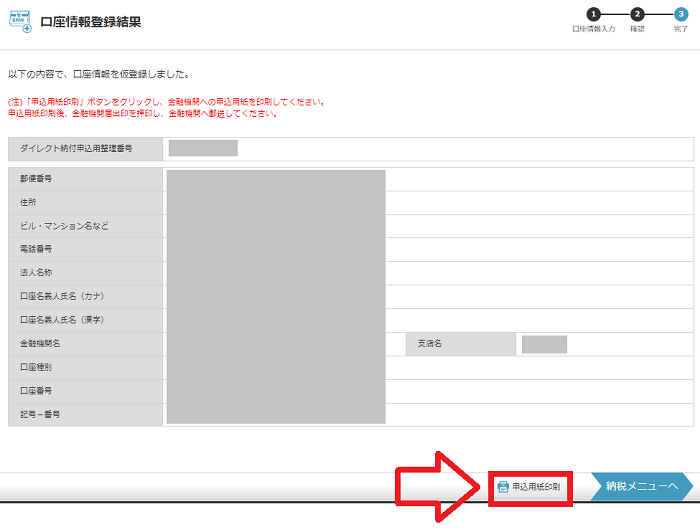Screen dimensions: 700x532
Task: Click the 記号－番号 row label
Action: 40,415
